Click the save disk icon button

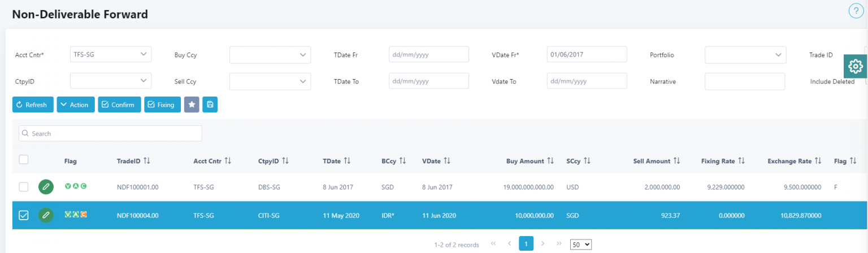tap(210, 104)
